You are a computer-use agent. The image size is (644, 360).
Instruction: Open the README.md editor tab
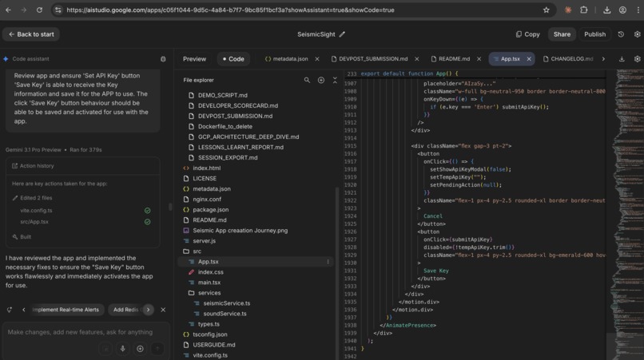[x=451, y=59]
